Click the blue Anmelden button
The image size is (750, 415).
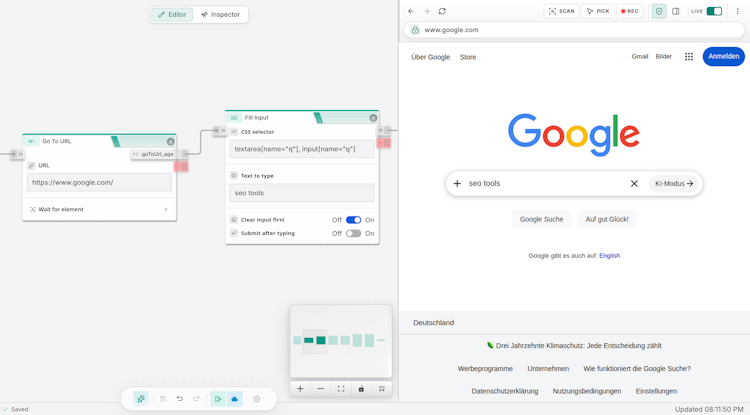click(x=724, y=56)
